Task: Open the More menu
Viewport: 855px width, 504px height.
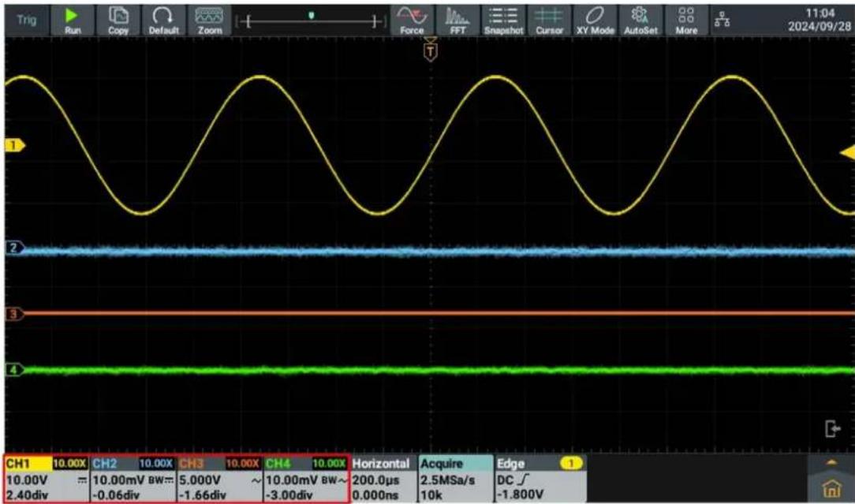Action: point(686,21)
